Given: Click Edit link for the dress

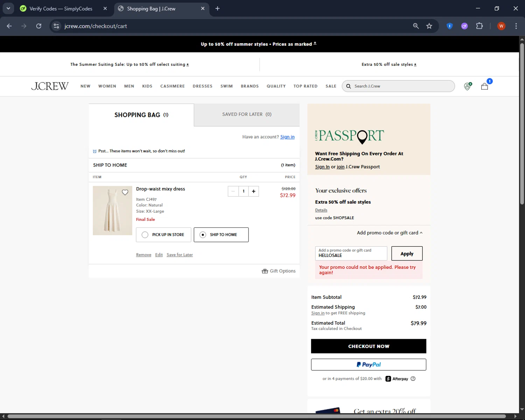Looking at the screenshot, I should click(159, 255).
